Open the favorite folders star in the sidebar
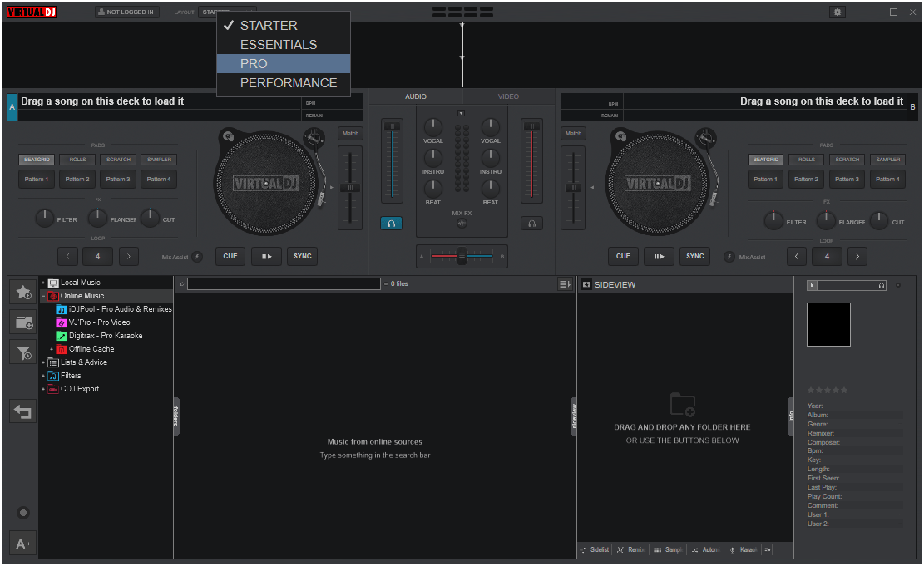 click(22, 293)
